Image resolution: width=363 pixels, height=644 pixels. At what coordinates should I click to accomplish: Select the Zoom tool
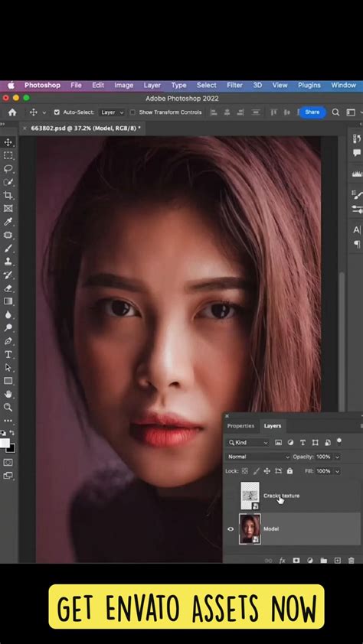coord(8,408)
